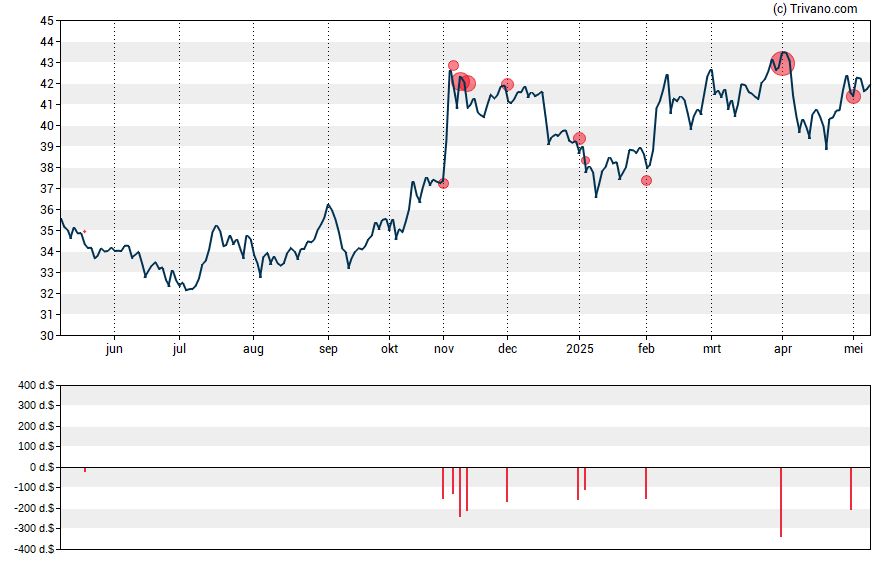Select the '2025' year label

[580, 349]
